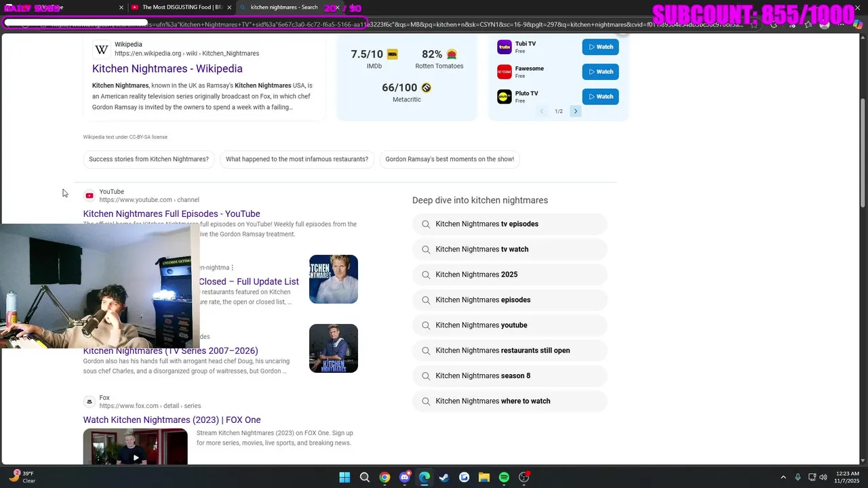The height and width of the screenshot is (488, 868).
Task: Search 'Kitchen Nightmares tv episodes' suggestion
Action: click(x=509, y=224)
